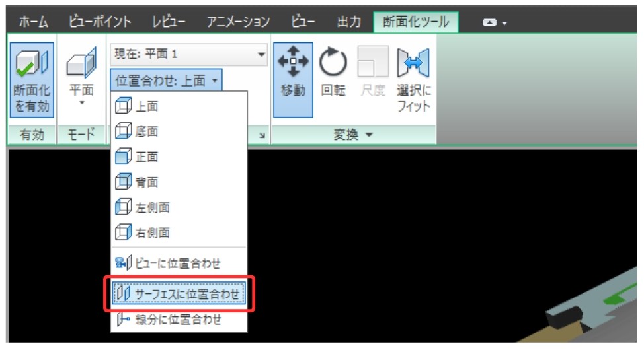This screenshot has height=350, width=644.
Task: Click the モード panel label
Action: pyautogui.click(x=81, y=135)
